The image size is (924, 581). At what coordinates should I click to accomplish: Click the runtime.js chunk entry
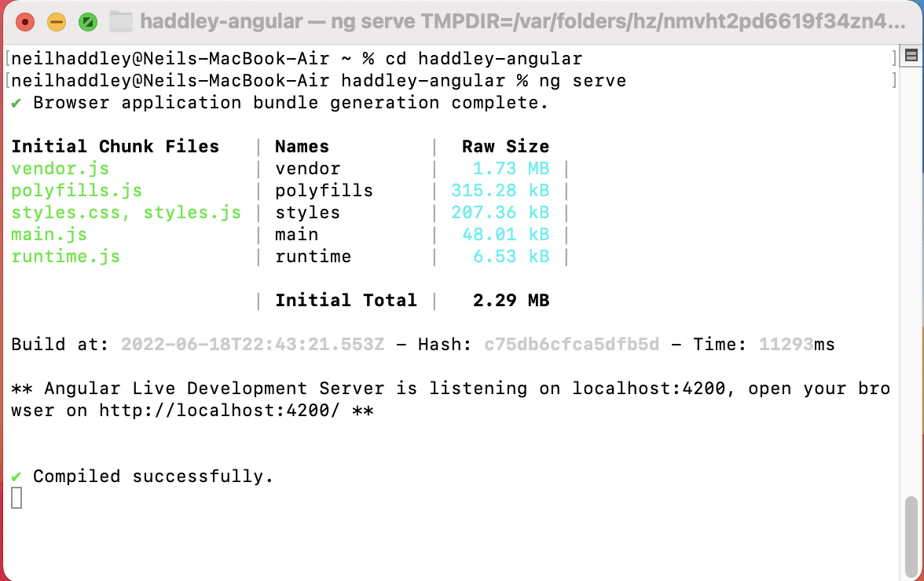click(x=66, y=256)
